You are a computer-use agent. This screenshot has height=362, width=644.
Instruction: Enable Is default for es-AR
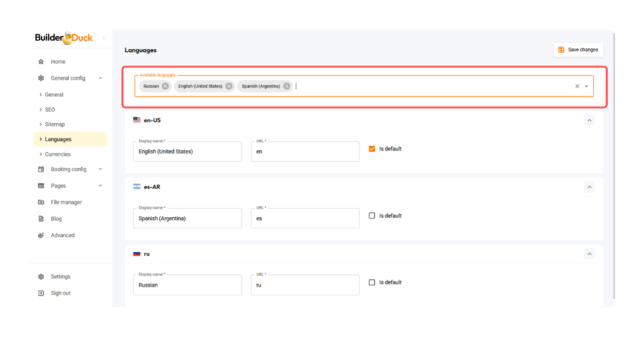[372, 216]
